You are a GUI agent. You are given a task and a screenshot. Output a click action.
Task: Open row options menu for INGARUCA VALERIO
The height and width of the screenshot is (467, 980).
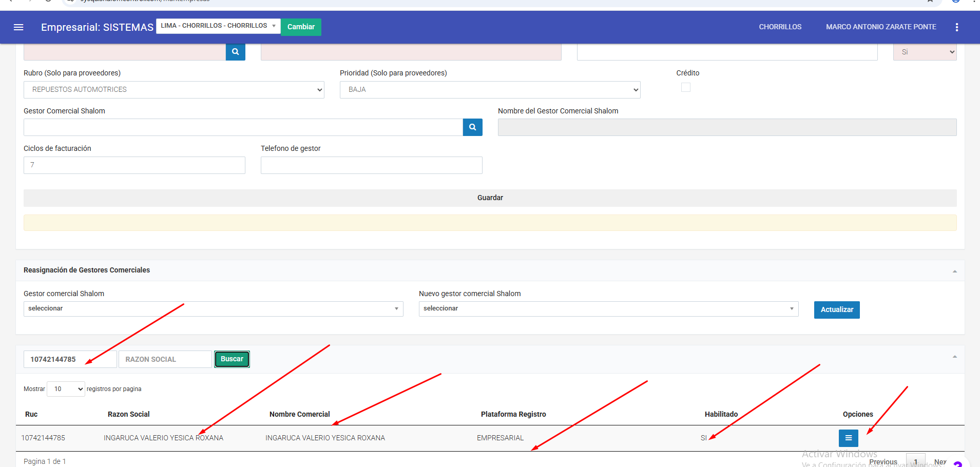click(x=848, y=438)
